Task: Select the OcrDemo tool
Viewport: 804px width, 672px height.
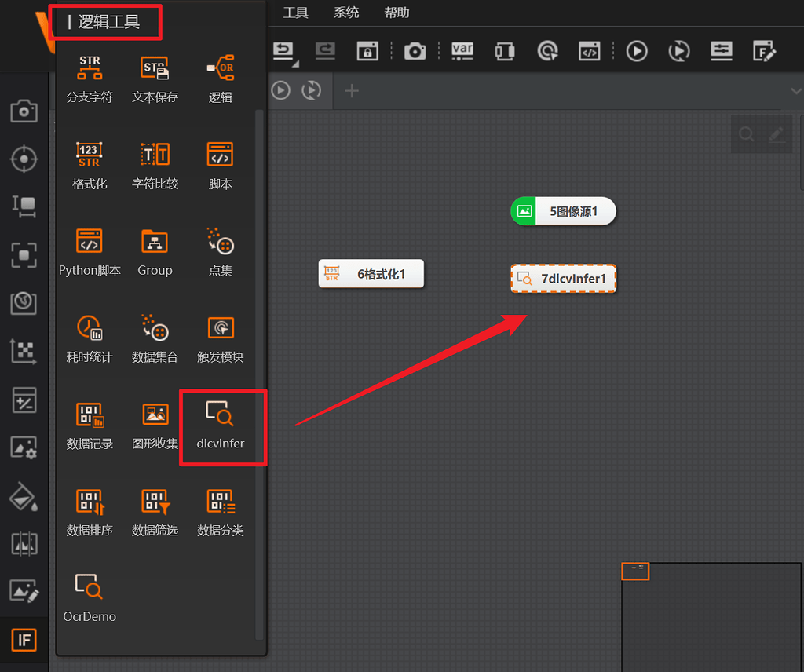Action: coord(90,598)
